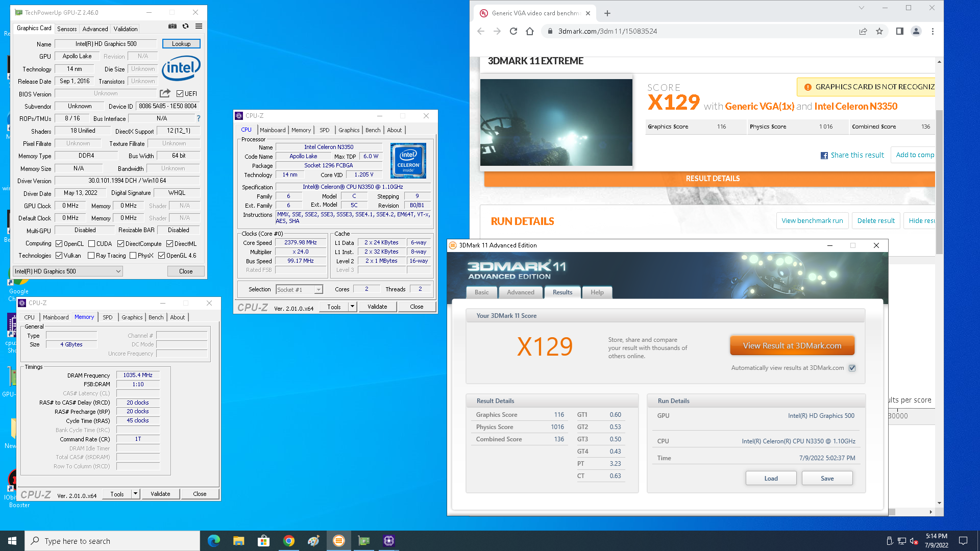Click the Save button in 3DMark 11

827,478
